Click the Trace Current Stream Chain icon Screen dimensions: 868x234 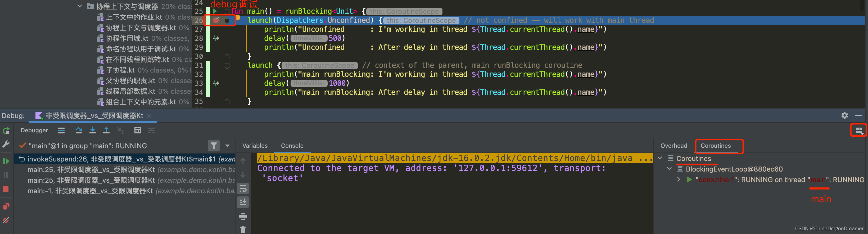coord(151,130)
